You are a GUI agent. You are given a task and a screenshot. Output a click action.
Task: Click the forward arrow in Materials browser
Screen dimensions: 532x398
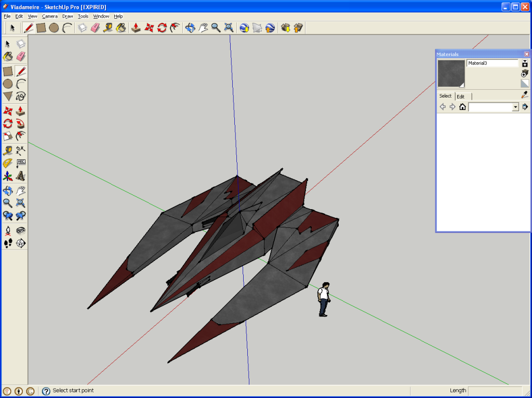coord(453,107)
